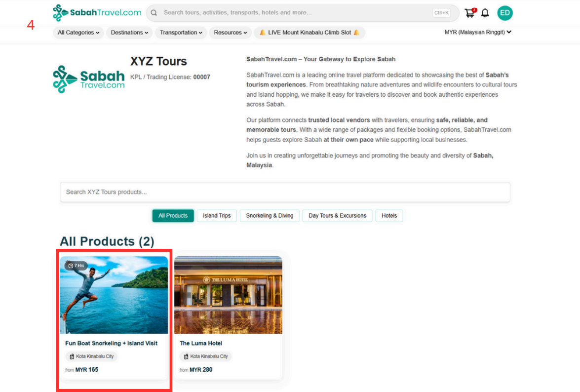
Task: Open the Resources dropdown menu
Action: (231, 33)
